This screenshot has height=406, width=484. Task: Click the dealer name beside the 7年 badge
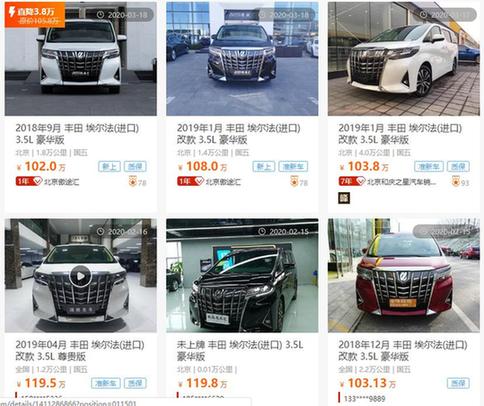[x=402, y=182]
